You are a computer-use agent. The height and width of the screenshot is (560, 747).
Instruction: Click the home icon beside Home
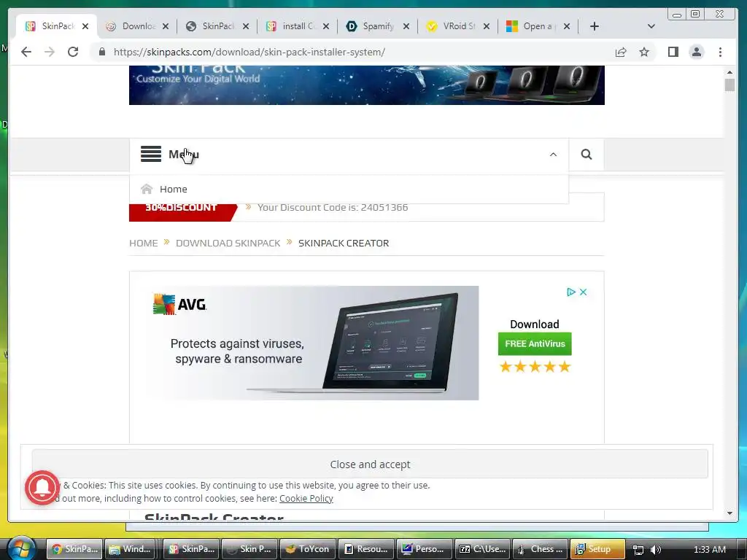pyautogui.click(x=147, y=189)
